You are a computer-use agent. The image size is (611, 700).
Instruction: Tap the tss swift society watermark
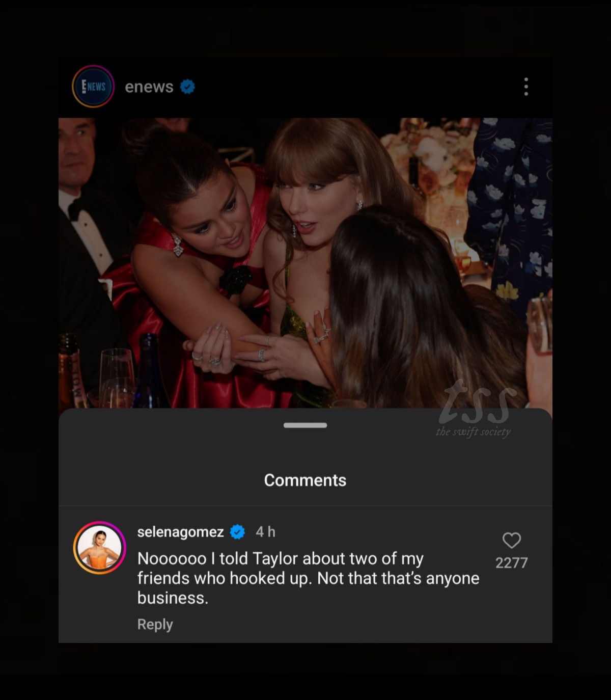tap(475, 415)
